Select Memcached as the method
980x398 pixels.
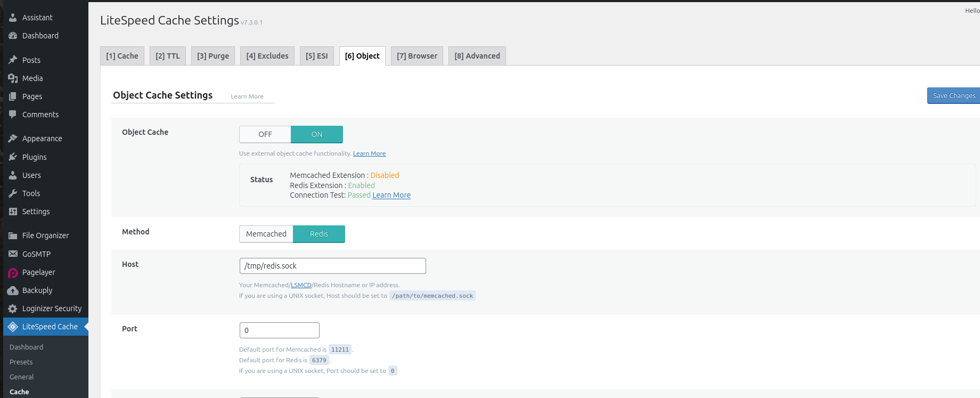[x=266, y=234]
